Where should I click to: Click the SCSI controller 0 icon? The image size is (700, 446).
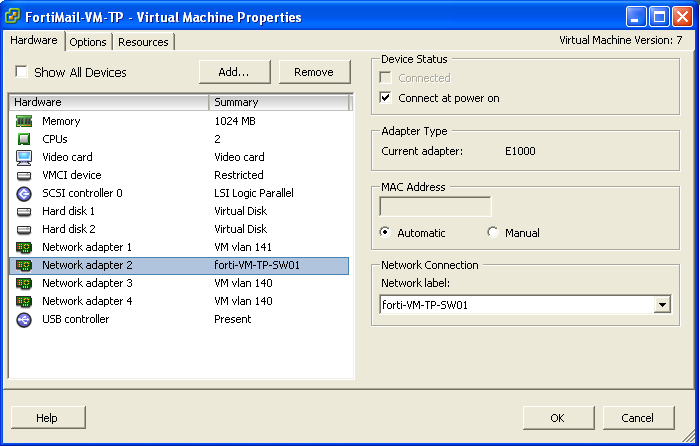pyautogui.click(x=24, y=193)
